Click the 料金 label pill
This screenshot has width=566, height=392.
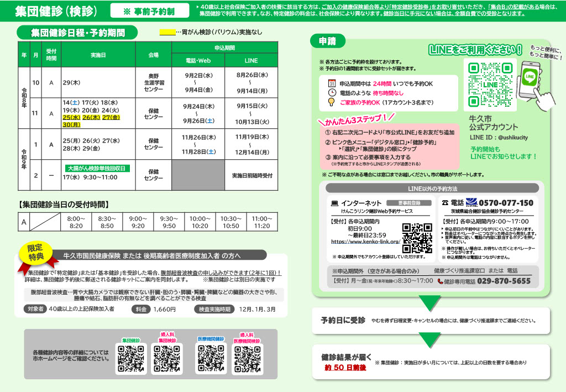(141, 309)
